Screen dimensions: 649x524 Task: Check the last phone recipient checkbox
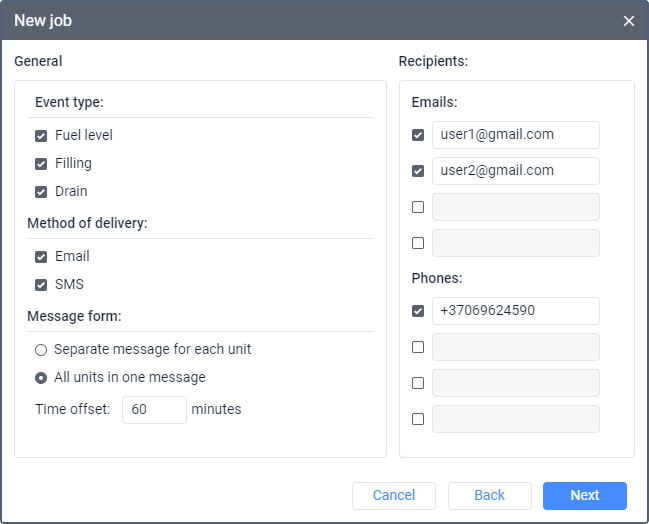[418, 419]
